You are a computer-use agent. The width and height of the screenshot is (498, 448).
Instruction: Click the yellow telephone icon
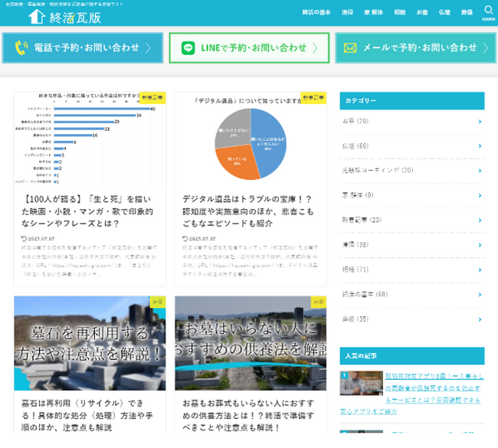(21, 48)
